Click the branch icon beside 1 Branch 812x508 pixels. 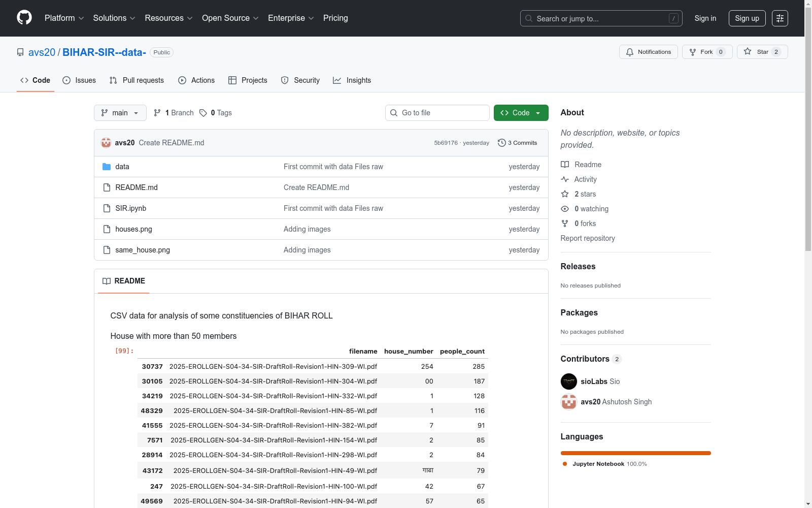157,113
